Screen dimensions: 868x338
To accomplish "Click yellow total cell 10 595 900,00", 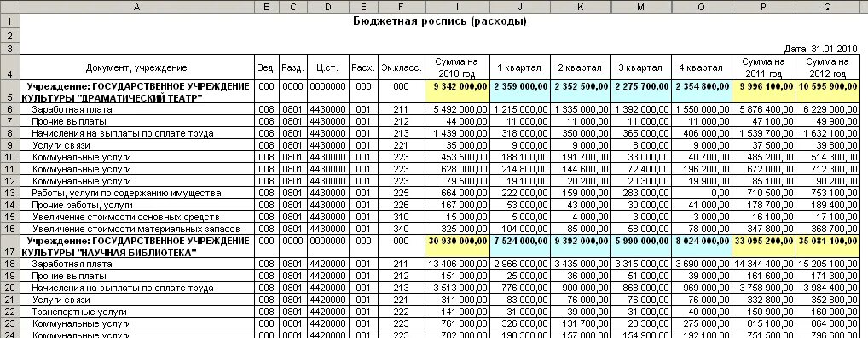I will 828,92.
